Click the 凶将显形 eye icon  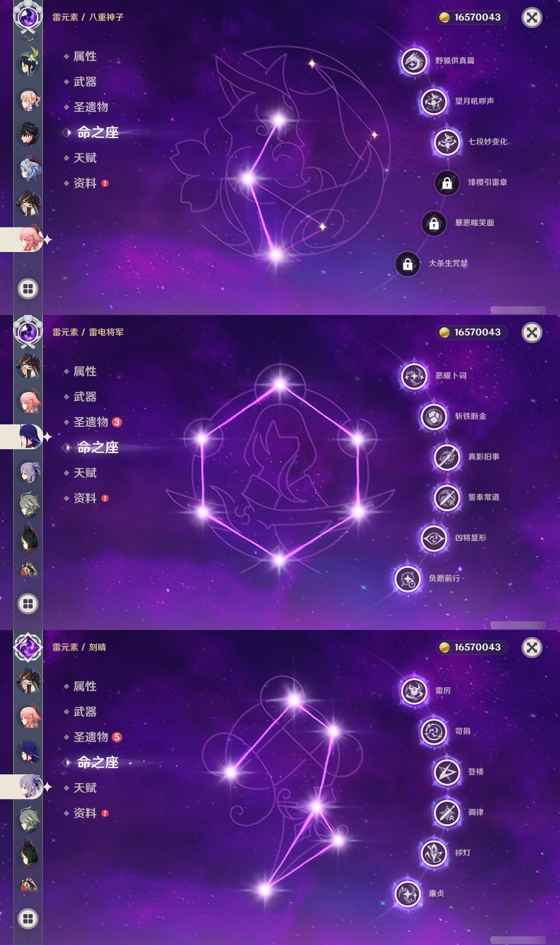click(x=434, y=538)
